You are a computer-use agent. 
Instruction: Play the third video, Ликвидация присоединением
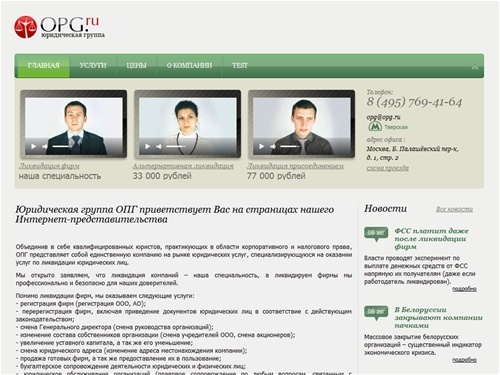coord(261,146)
